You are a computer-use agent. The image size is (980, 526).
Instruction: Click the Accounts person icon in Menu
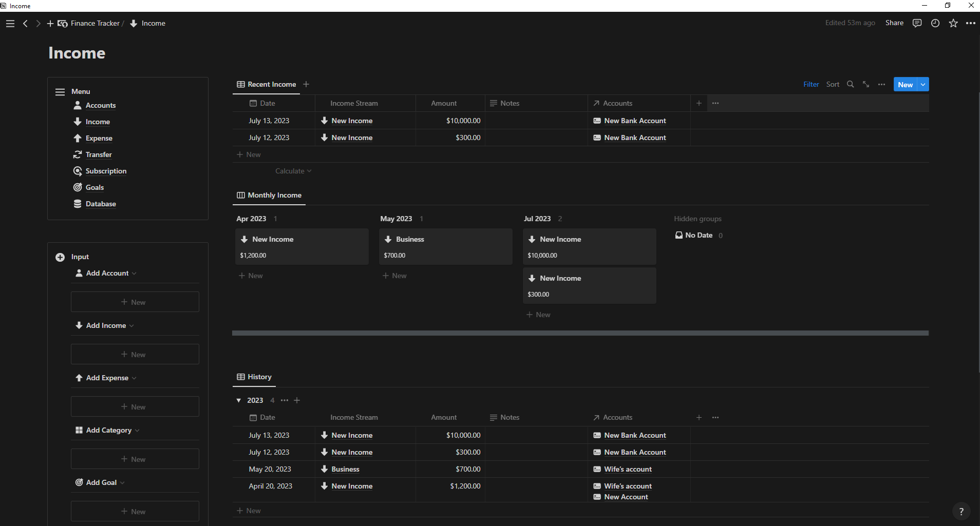pos(78,105)
